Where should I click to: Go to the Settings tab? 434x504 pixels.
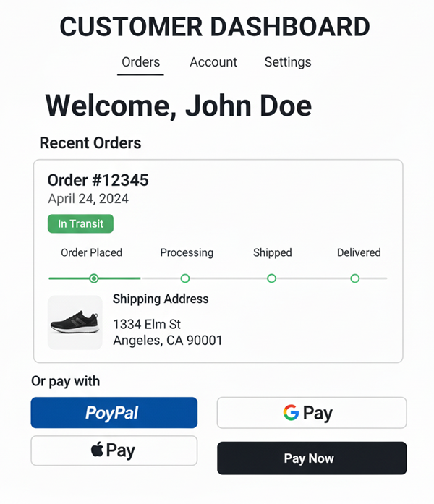coord(288,62)
